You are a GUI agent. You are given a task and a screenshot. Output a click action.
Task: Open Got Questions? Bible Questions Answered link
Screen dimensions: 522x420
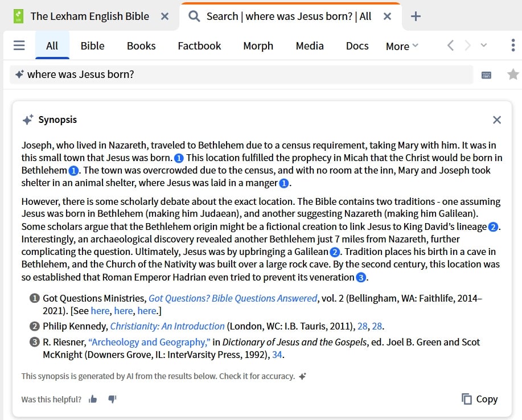[x=233, y=298]
